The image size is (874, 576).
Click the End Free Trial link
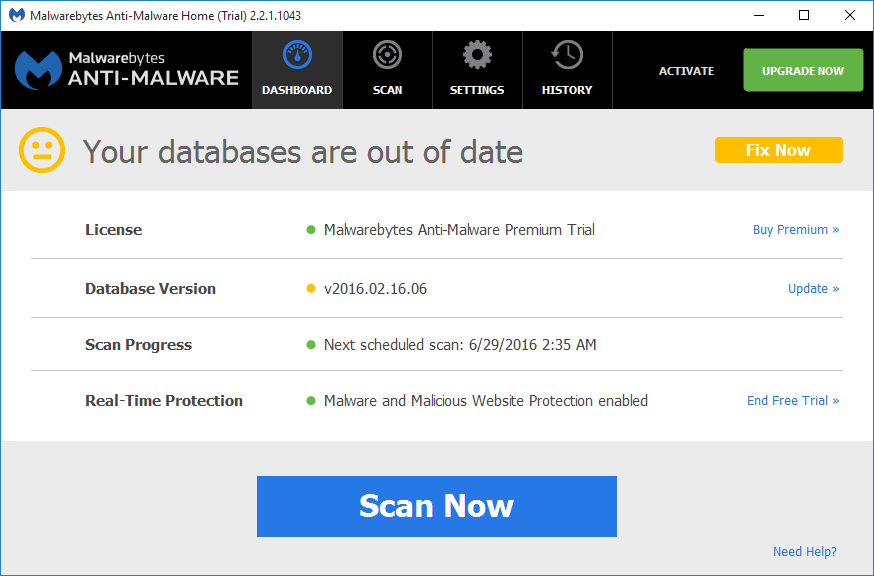(793, 400)
